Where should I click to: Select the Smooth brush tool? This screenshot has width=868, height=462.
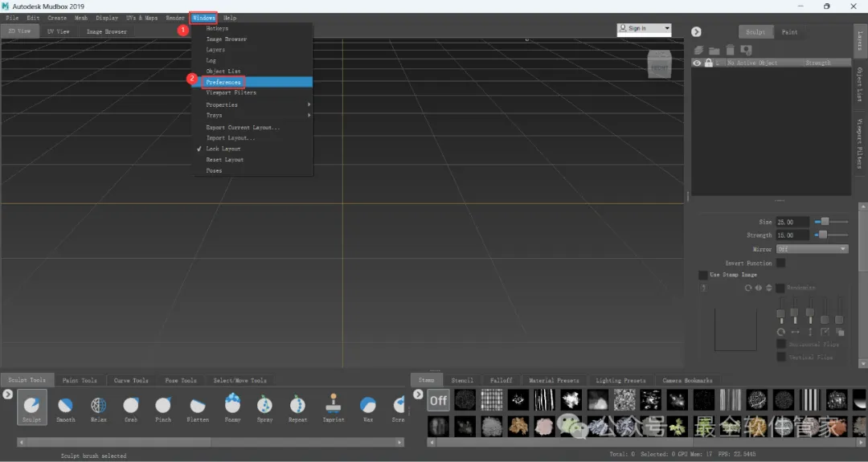point(65,408)
